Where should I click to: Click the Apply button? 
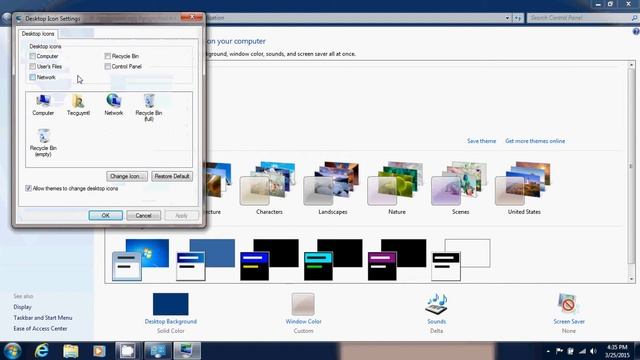181,215
